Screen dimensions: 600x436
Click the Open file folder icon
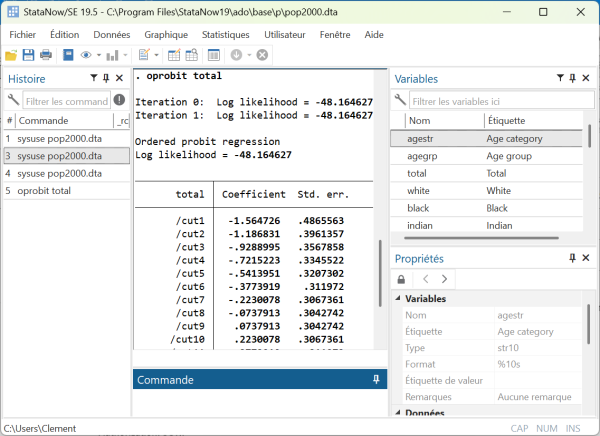[11, 55]
